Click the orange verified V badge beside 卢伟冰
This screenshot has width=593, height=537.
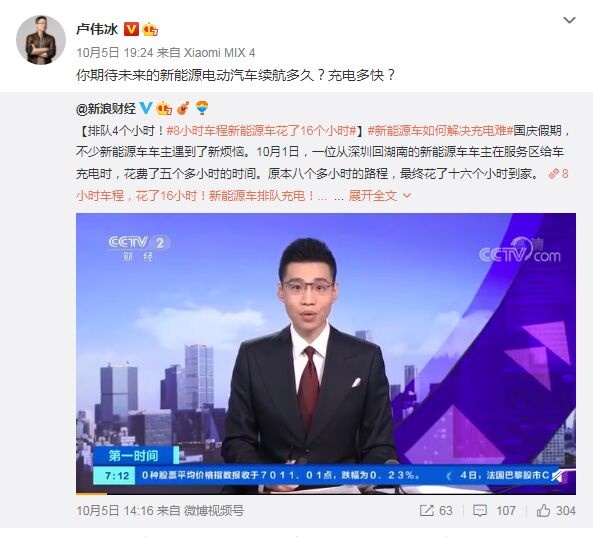(x=131, y=29)
